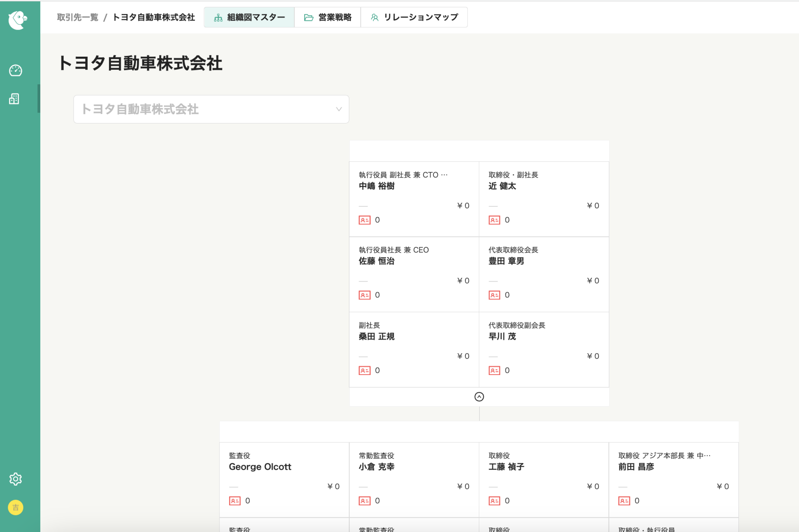799x532 pixels.
Task: Click the トヨタ自動車株式会社 breadcrumb item
Action: click(154, 17)
